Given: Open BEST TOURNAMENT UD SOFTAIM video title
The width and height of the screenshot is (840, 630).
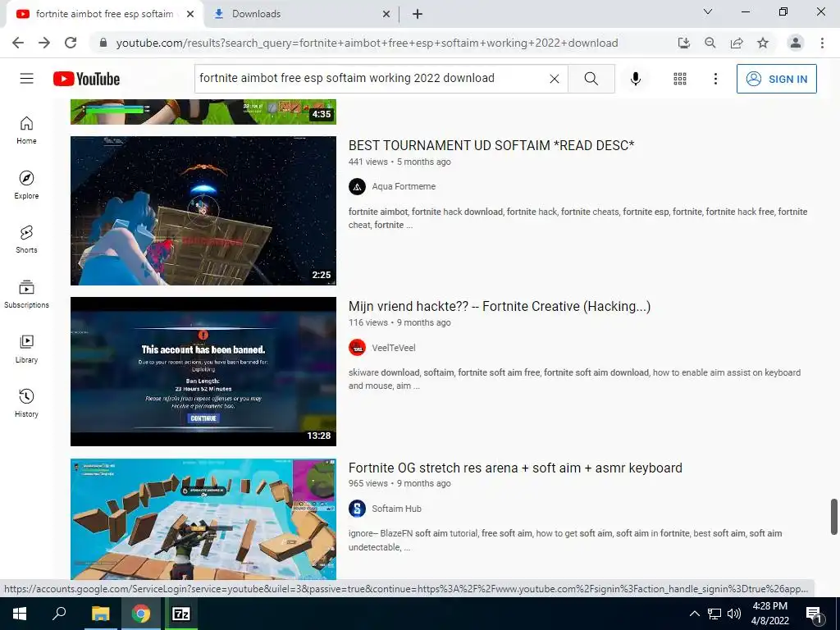Looking at the screenshot, I should click(491, 145).
